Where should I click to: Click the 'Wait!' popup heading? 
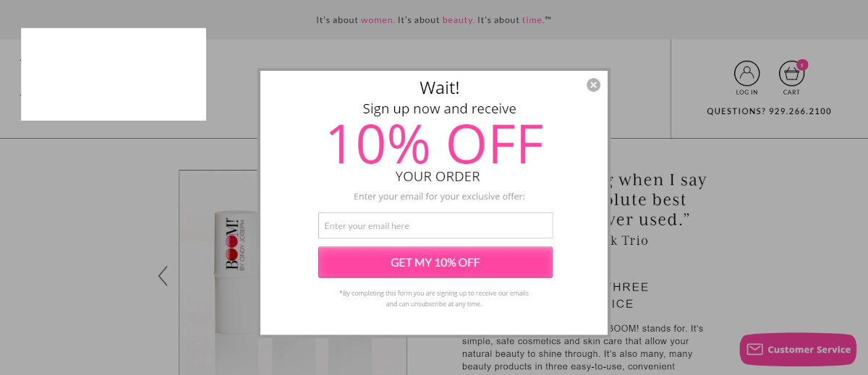point(440,88)
